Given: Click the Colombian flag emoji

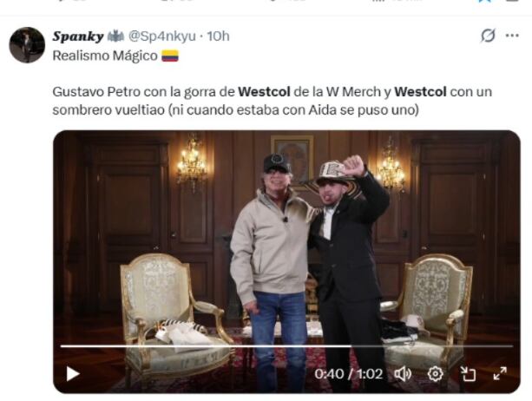Looking at the screenshot, I should point(170,56).
